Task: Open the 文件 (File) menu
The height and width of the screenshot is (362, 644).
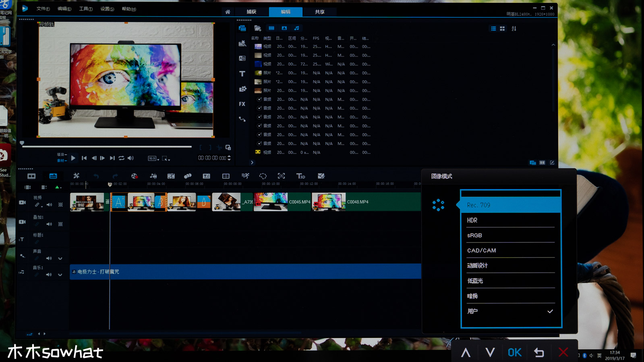Action: point(43,9)
